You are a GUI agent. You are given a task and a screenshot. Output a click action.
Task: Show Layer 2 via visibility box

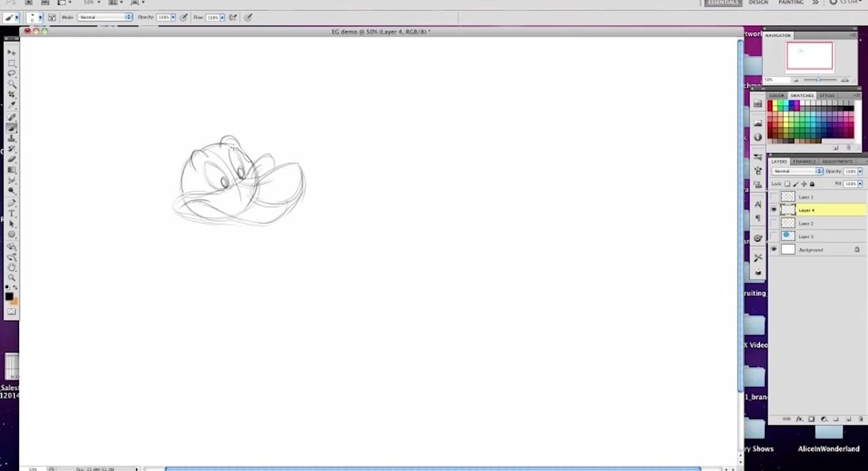tap(774, 223)
